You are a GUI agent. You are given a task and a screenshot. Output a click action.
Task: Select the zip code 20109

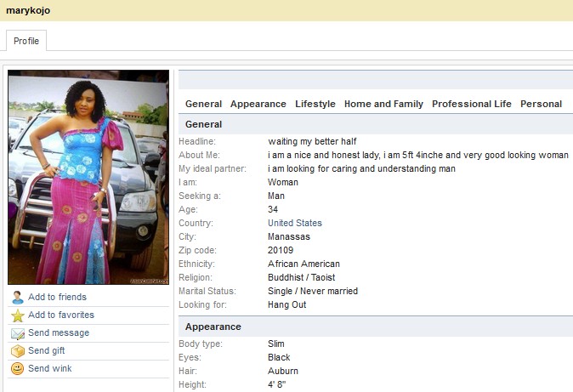(281, 250)
